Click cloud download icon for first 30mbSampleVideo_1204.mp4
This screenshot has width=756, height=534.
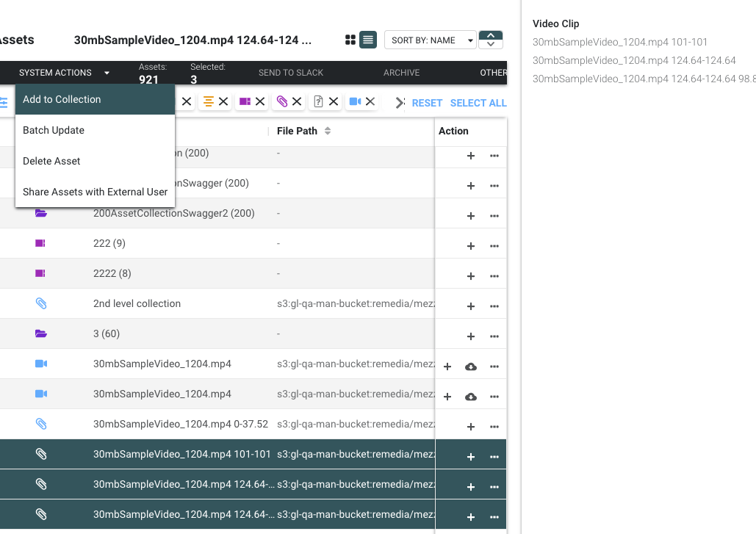(x=471, y=367)
